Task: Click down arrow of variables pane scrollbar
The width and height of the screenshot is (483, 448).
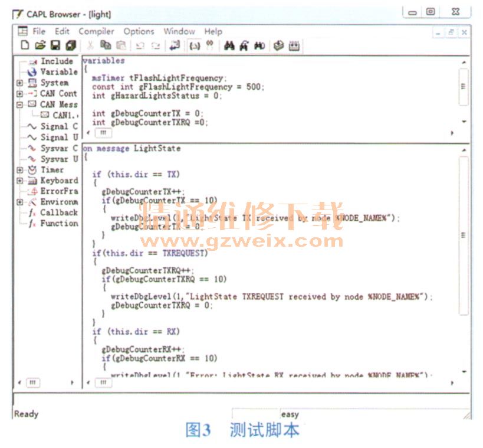Action: (464, 122)
